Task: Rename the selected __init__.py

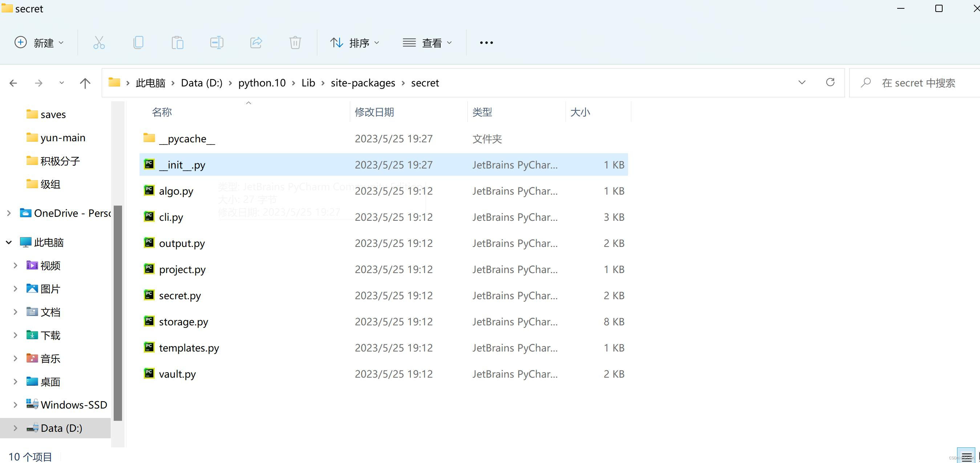Action: coord(216,42)
